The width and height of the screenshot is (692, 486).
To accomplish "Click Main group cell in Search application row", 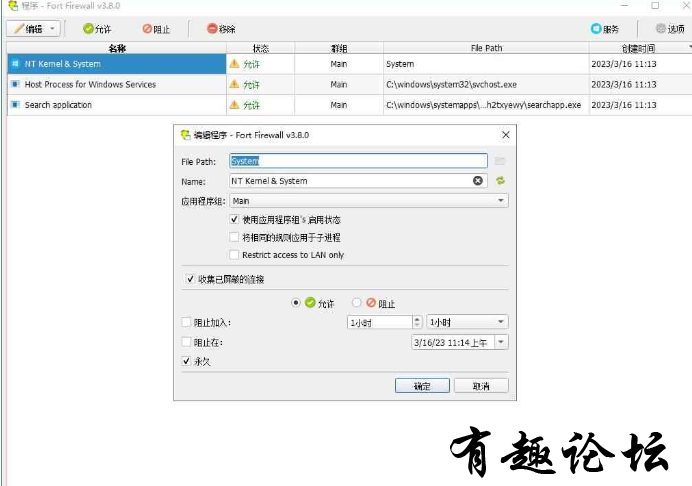I will [x=339, y=105].
